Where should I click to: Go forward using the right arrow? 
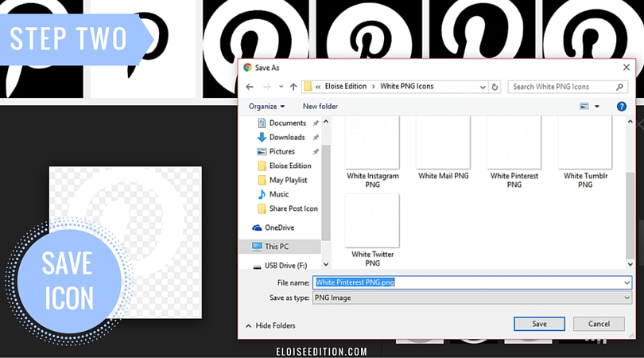(x=267, y=87)
